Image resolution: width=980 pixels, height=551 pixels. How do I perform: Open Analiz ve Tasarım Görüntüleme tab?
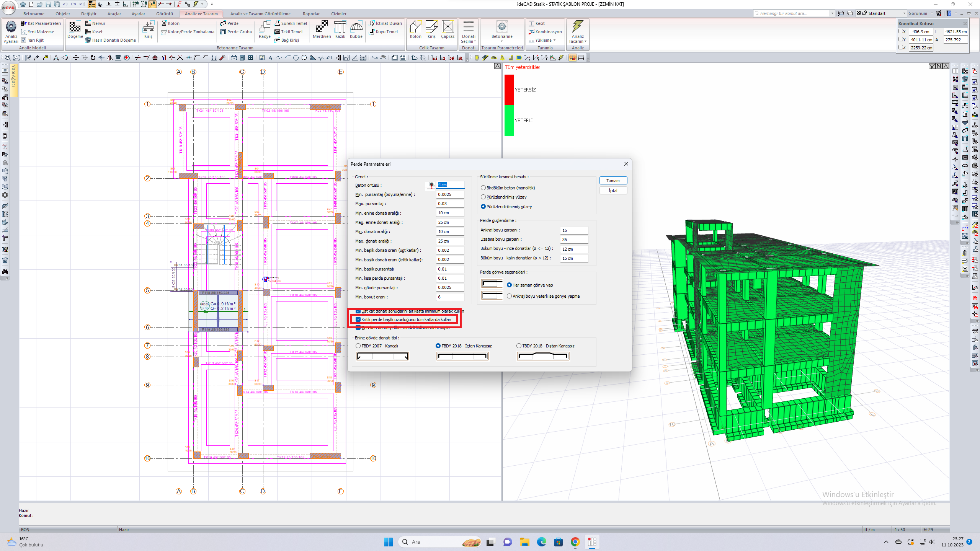260,14
